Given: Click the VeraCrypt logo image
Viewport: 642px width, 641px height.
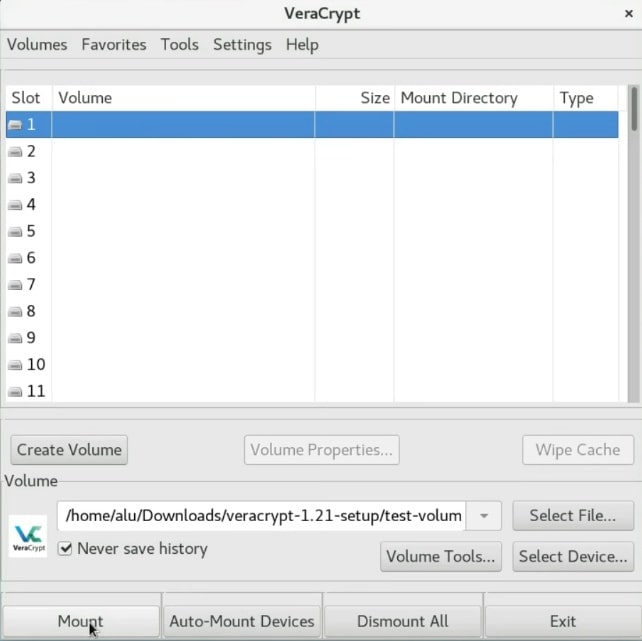Looking at the screenshot, I should pos(28,536).
